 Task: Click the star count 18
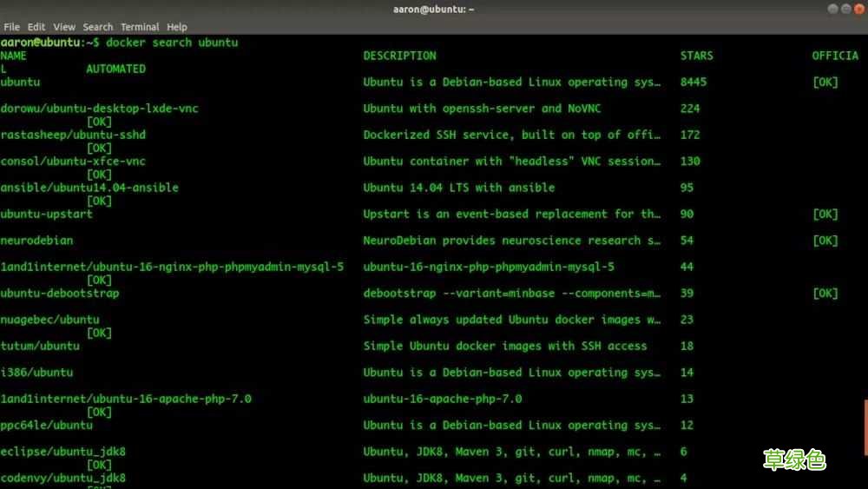coord(687,346)
